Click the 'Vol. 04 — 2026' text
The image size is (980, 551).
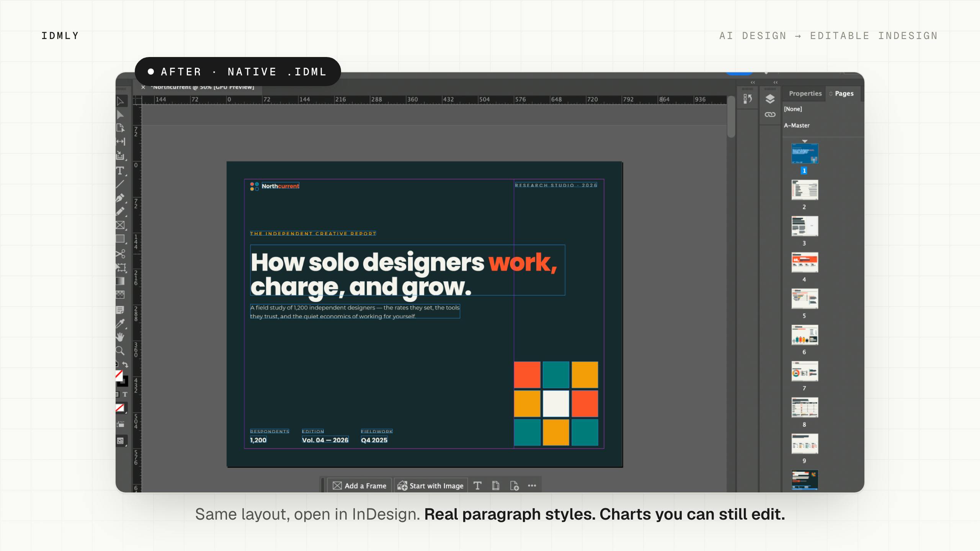325,440
